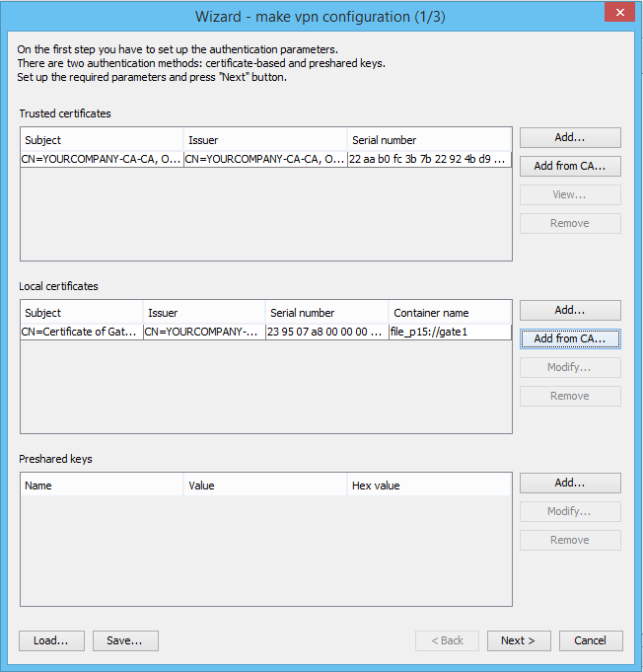Select local certificate CN=Certificate of Gat... cell

tap(82, 333)
